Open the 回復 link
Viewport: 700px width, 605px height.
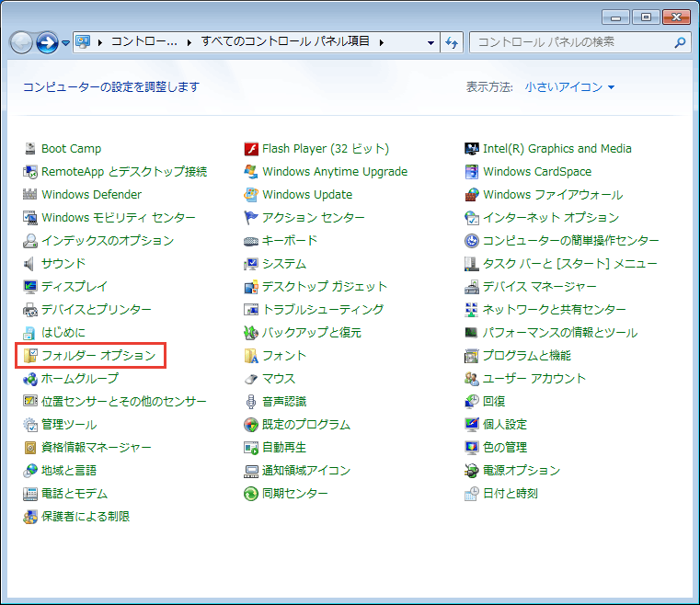[x=494, y=402]
